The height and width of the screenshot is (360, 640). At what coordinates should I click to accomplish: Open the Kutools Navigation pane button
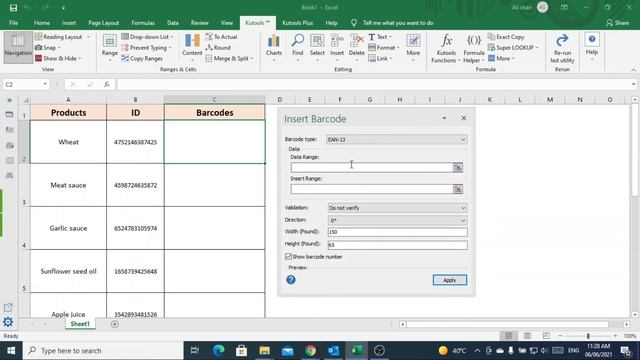pos(18,47)
